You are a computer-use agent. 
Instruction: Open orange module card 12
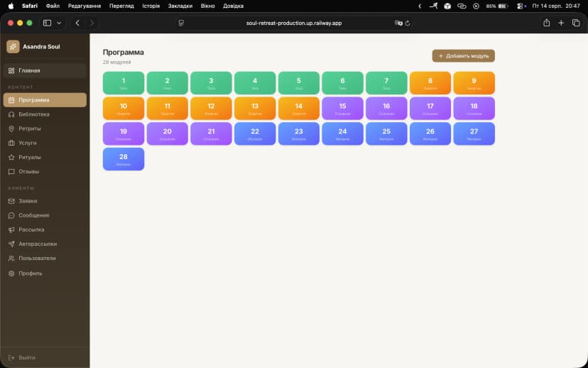click(211, 109)
